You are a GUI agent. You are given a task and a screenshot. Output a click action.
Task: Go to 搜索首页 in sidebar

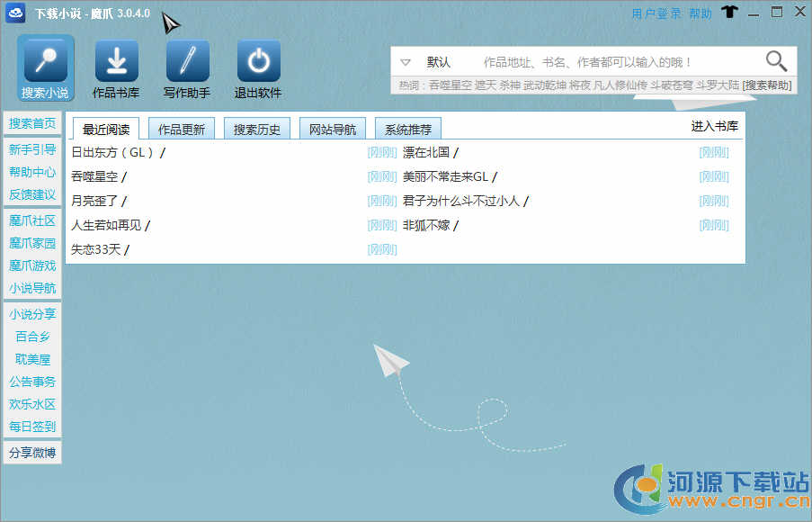tap(32, 123)
